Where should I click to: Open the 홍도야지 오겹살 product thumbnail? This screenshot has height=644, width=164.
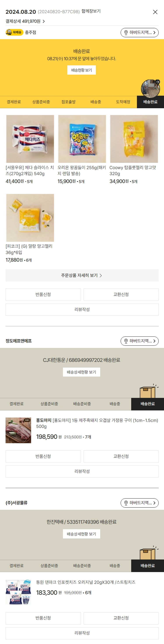(18, 430)
